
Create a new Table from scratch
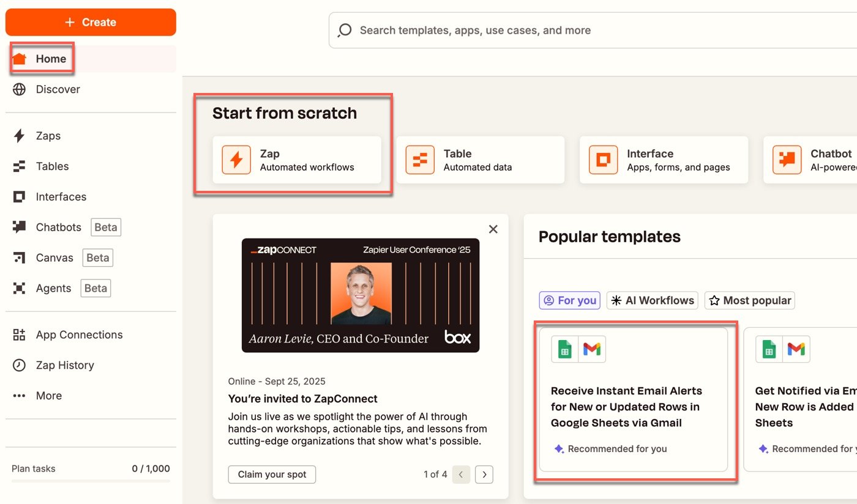coord(481,160)
